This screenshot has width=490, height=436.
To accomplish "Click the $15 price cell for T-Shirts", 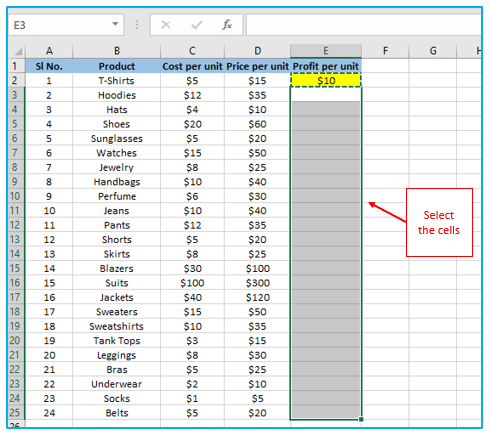I will point(257,80).
